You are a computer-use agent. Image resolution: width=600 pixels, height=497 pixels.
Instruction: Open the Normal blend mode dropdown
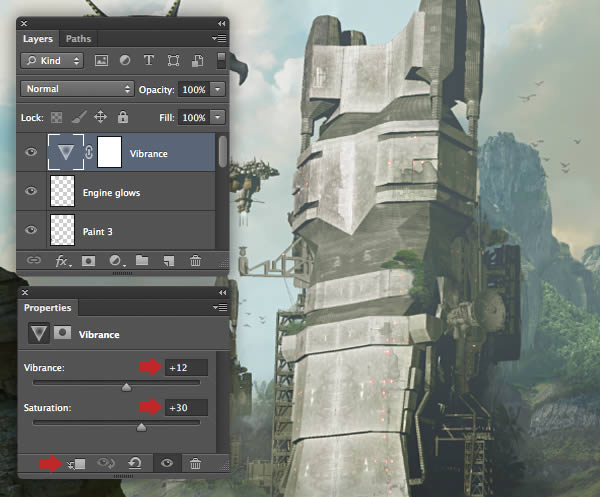[x=77, y=89]
